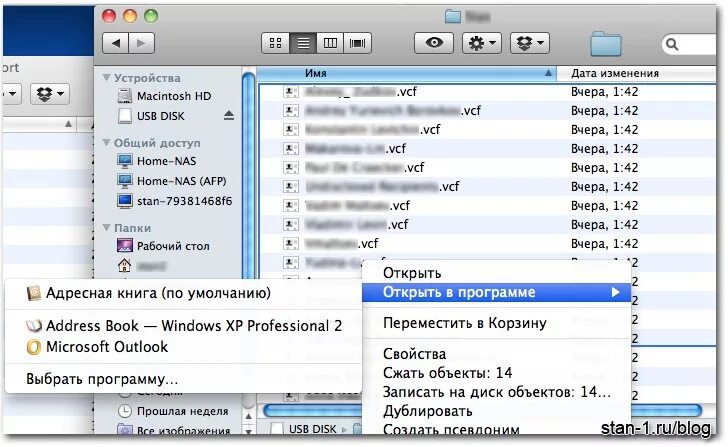The height and width of the screenshot is (447, 728).
Task: Open Home-NAS shared computer
Action: 157,161
